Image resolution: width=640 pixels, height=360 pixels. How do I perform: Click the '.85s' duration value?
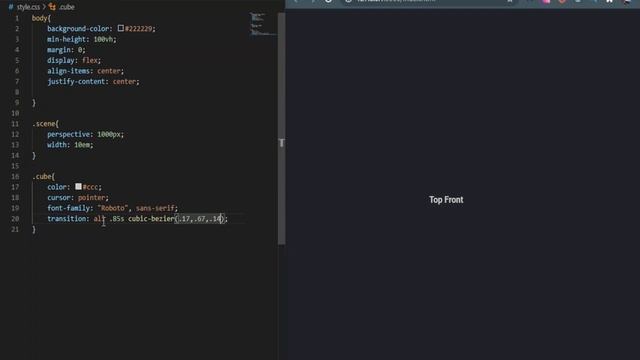click(117, 219)
